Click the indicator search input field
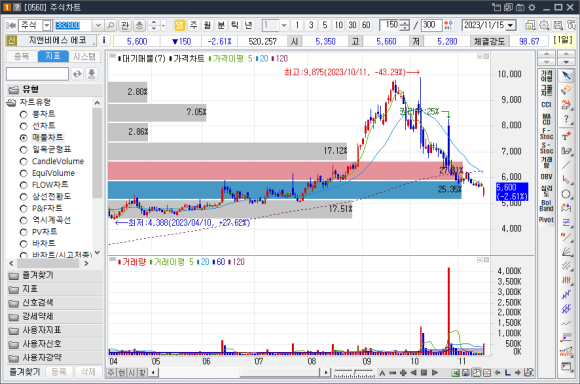This screenshot has height=384, width=580. click(x=37, y=74)
